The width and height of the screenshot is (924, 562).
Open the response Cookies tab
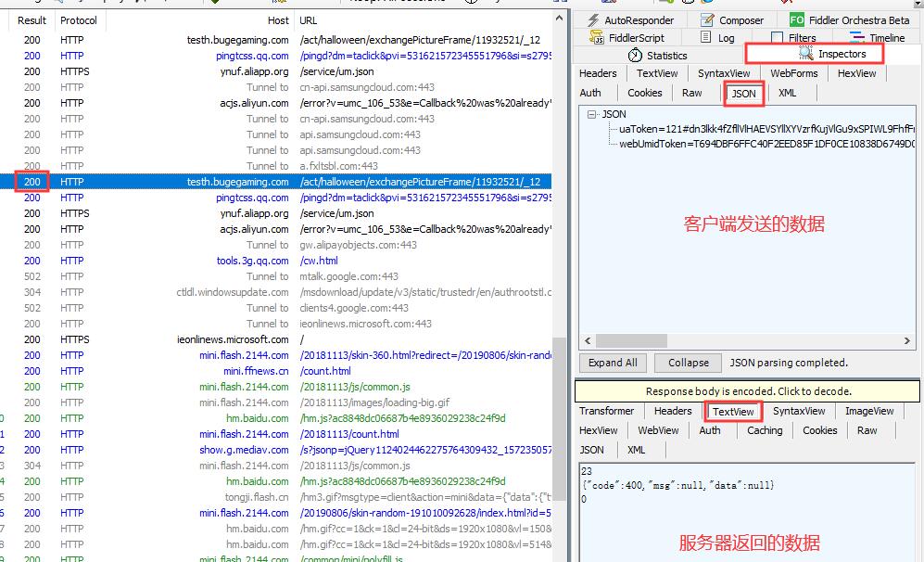tap(819, 430)
